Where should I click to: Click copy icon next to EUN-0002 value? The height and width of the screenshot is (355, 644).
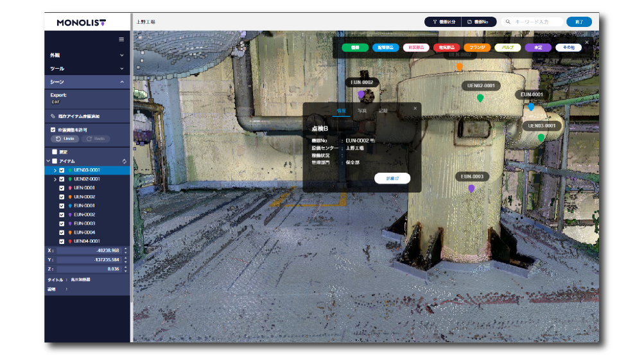372,141
